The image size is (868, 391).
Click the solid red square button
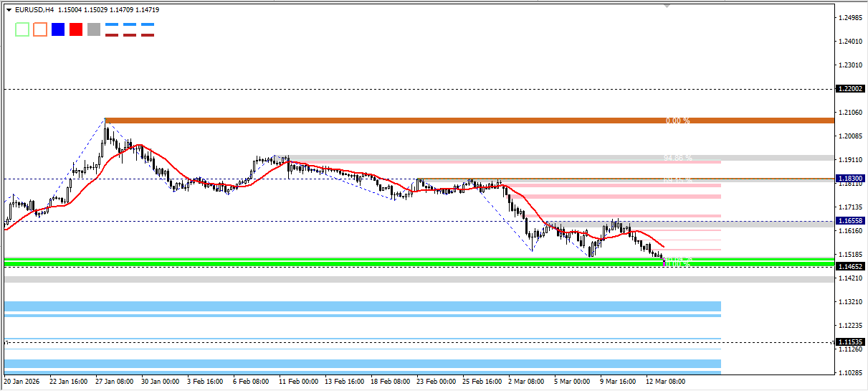(76, 29)
